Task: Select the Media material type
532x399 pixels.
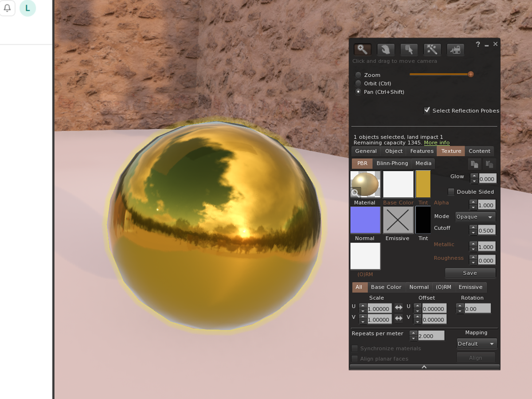Action: 423,164
